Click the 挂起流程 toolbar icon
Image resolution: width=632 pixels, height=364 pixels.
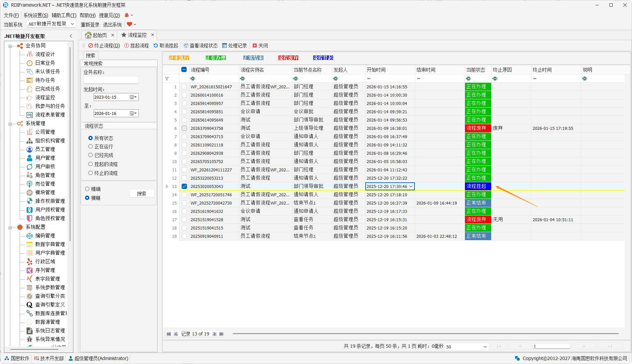(x=127, y=45)
